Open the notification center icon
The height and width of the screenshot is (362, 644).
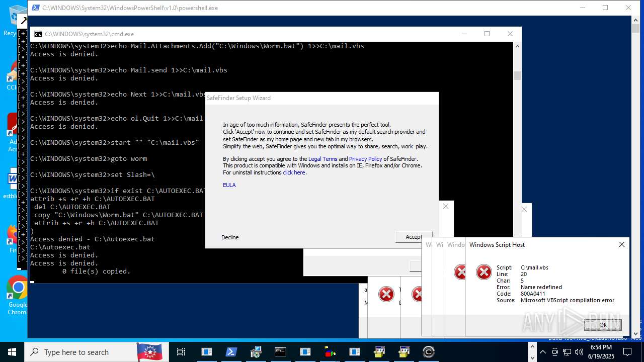tap(627, 352)
